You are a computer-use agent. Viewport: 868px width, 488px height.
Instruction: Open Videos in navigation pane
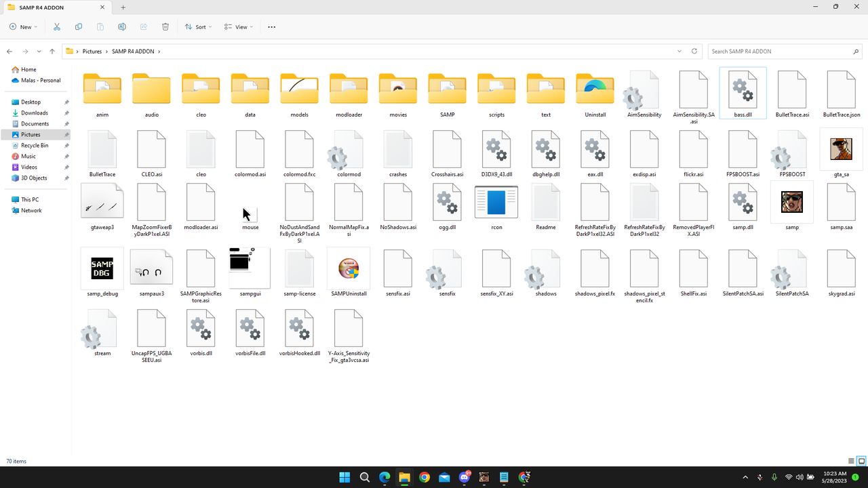29,167
